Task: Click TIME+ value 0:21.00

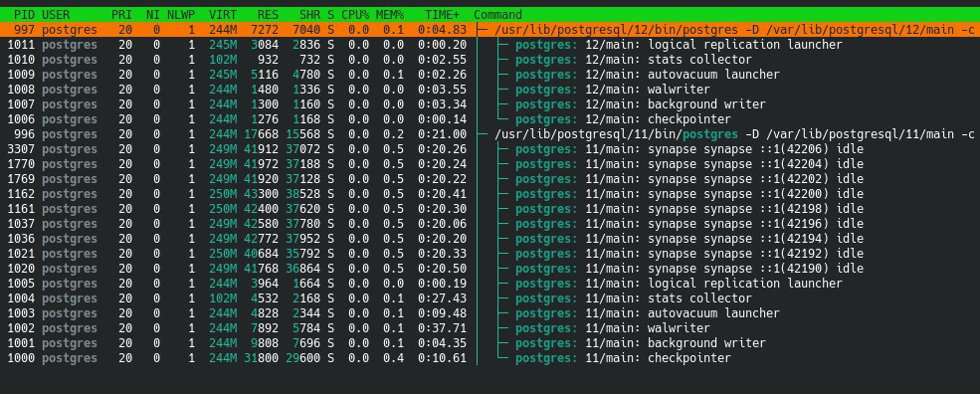Action: pos(442,134)
